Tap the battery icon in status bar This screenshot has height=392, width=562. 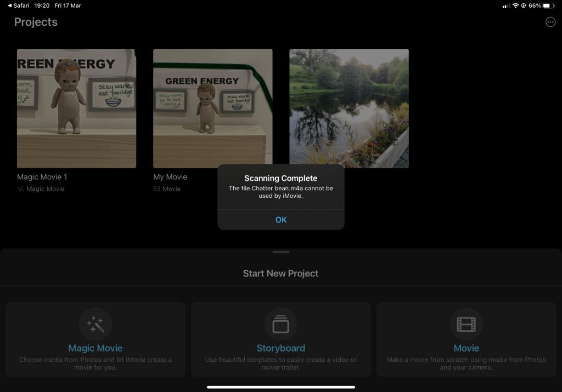click(548, 5)
